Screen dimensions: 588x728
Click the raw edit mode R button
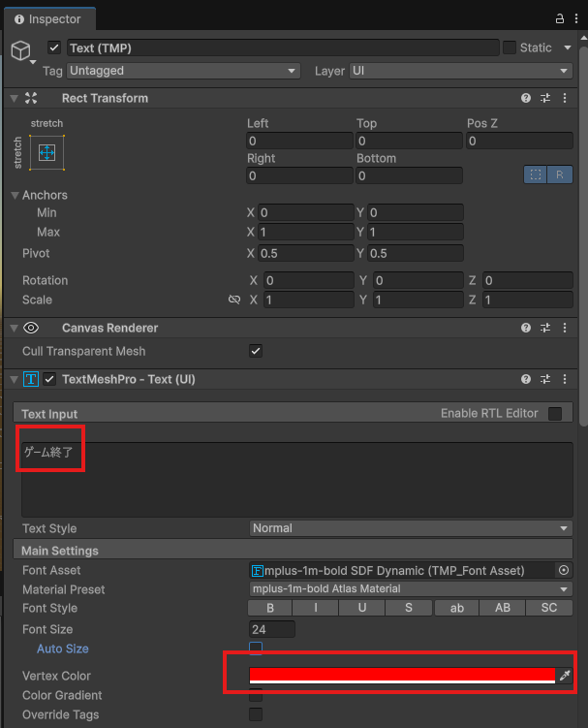[x=559, y=174]
